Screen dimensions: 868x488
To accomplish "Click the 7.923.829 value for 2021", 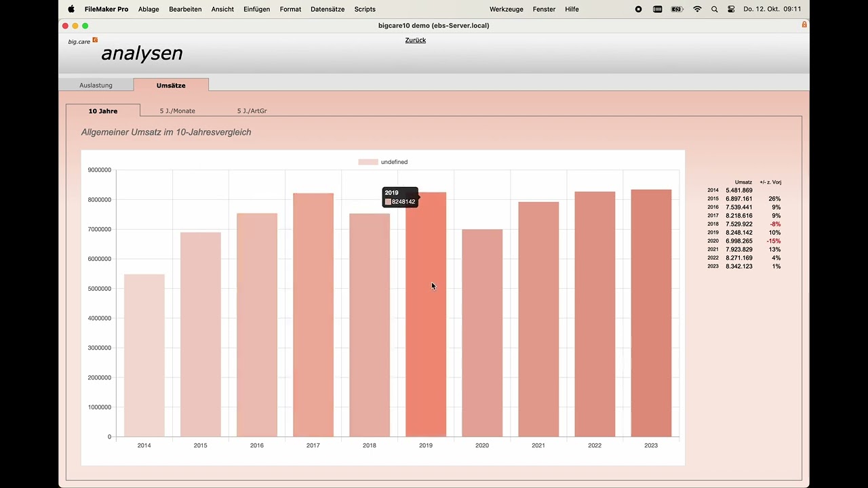I will coord(739,249).
